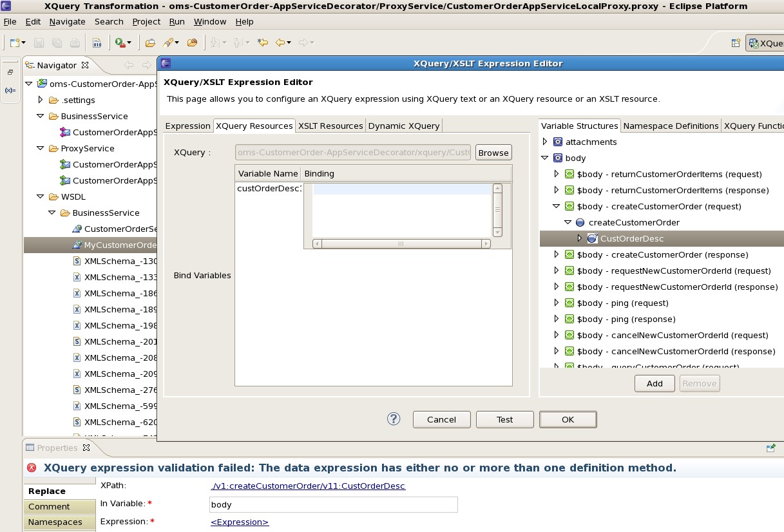Click the Search flashlight toolbar icon
This screenshot has height=532, width=784.
[x=169, y=43]
